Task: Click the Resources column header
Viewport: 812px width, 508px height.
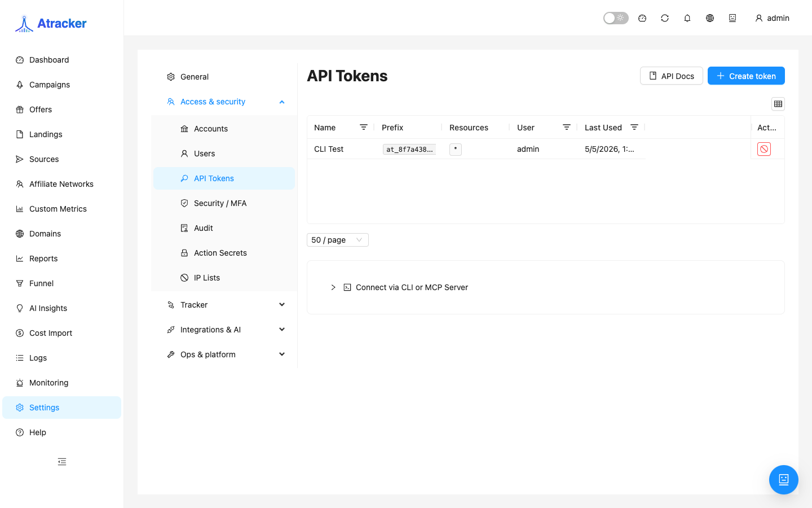Action: coord(476,128)
